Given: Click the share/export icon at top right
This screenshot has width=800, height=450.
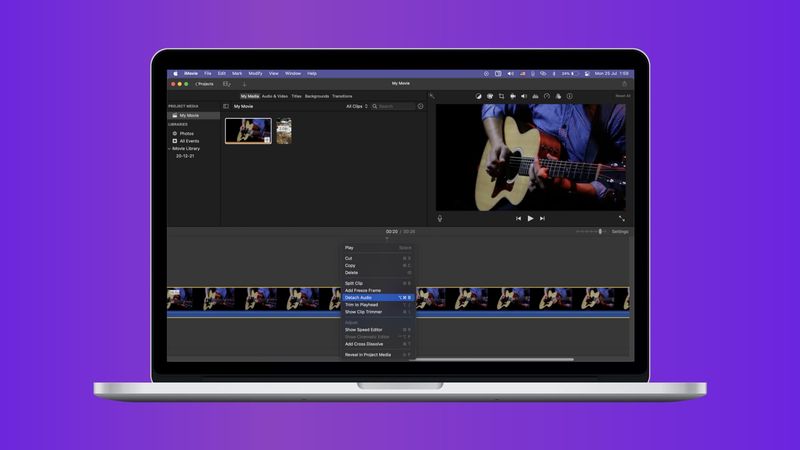Looking at the screenshot, I should coord(624,84).
